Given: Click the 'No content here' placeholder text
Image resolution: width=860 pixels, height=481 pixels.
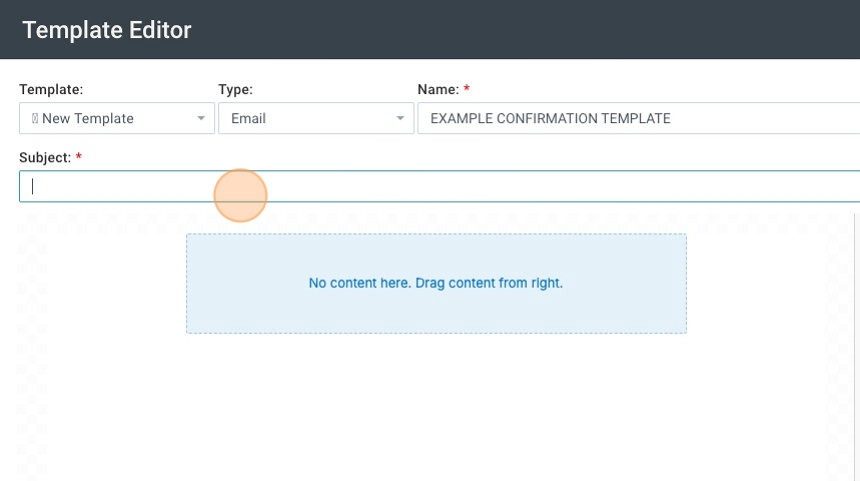Looking at the screenshot, I should pos(436,284).
